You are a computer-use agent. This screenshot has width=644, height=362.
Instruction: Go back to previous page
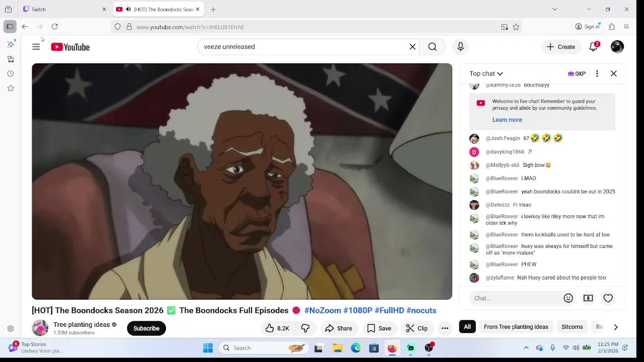pyautogui.click(x=25, y=27)
